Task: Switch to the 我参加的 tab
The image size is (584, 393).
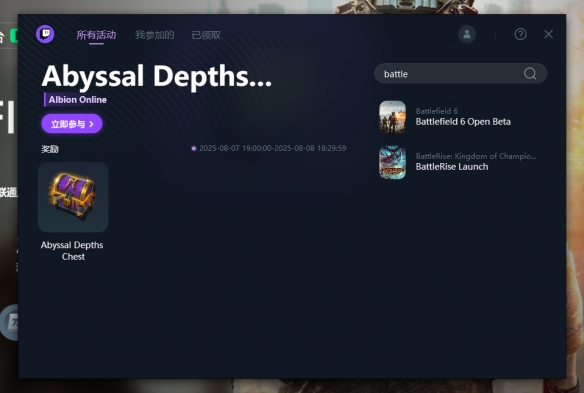Action: pyautogui.click(x=155, y=35)
